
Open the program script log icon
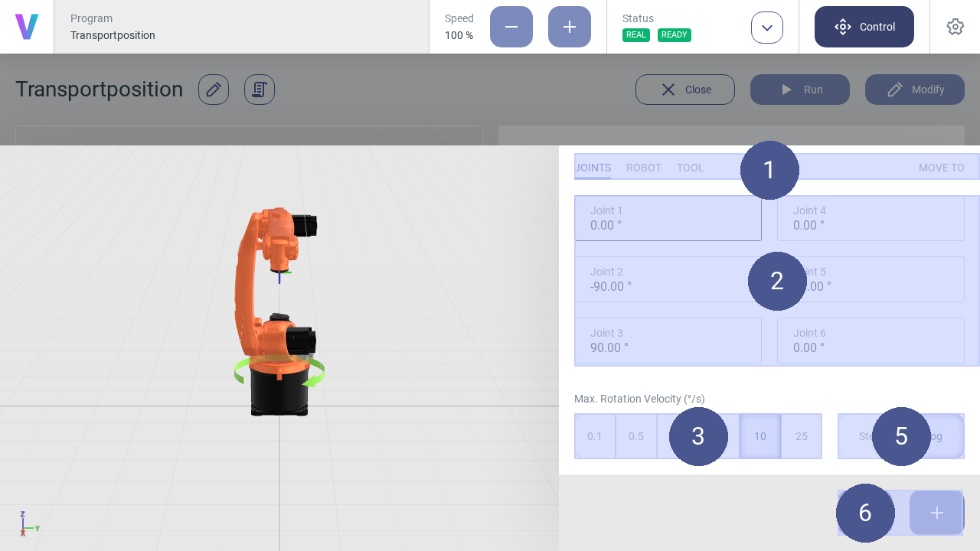coord(260,90)
